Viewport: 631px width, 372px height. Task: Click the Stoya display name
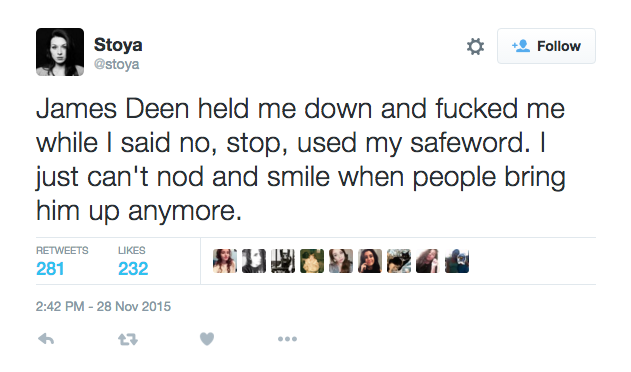click(118, 45)
